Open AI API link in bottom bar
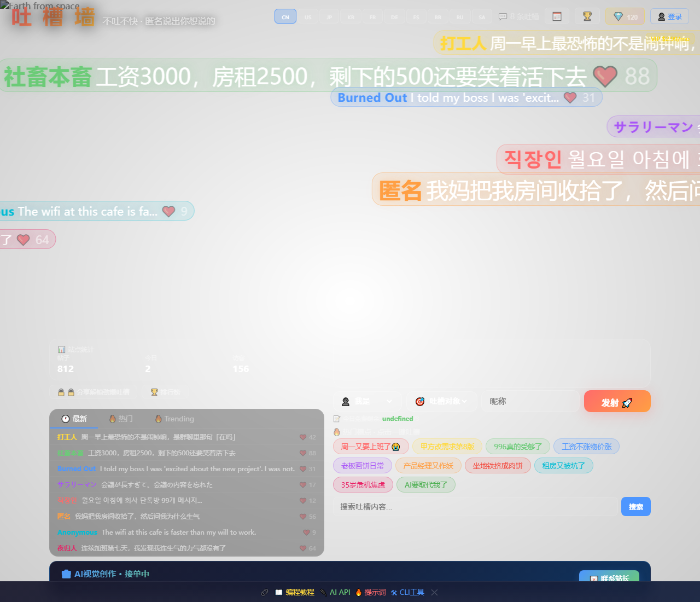Screen dimensions: 700x602 pos(335,592)
